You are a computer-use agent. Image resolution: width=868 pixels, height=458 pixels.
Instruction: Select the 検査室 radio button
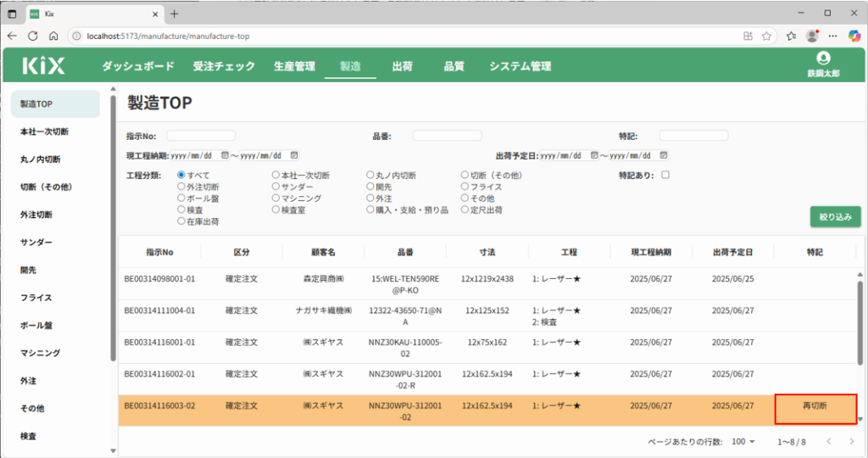(275, 209)
